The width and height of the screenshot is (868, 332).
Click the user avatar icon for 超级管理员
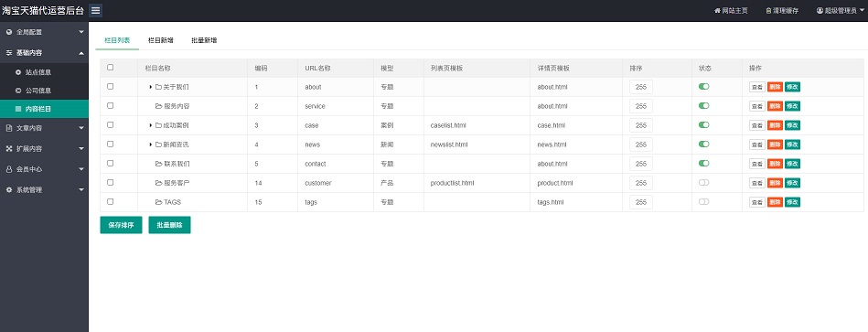point(820,10)
